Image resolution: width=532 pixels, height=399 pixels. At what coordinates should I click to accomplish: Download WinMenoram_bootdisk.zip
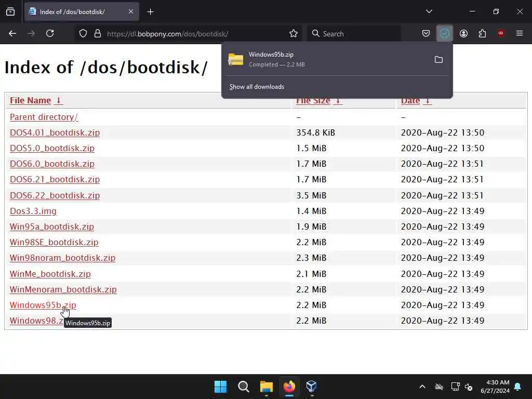63,289
